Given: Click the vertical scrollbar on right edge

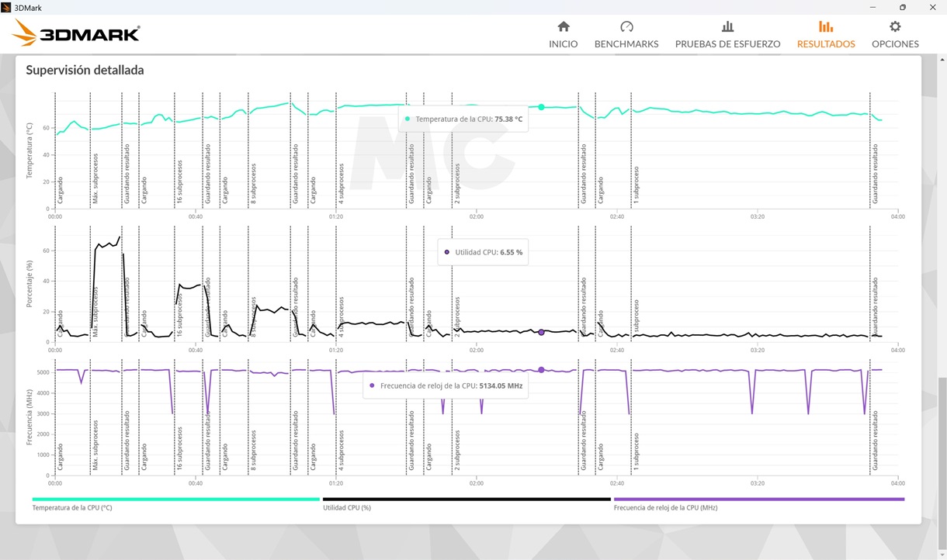Looking at the screenshot, I should click(942, 310).
